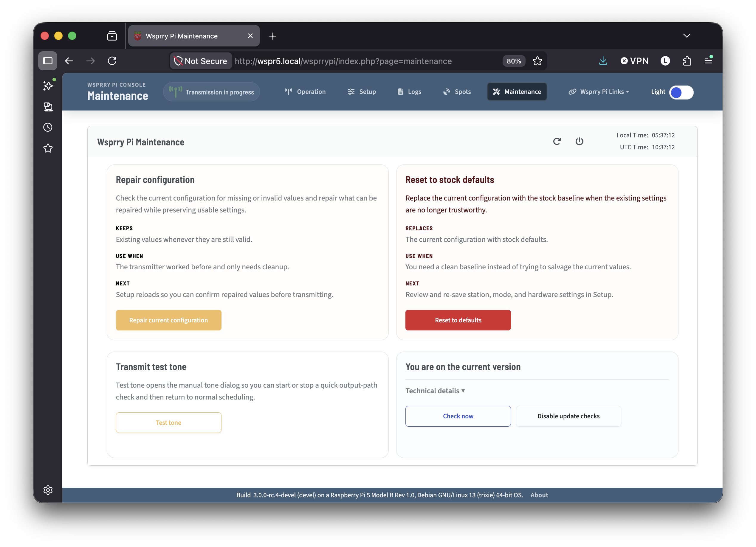Viewport: 756px width, 547px height.
Task: Open the Setup nav item
Action: pos(362,91)
